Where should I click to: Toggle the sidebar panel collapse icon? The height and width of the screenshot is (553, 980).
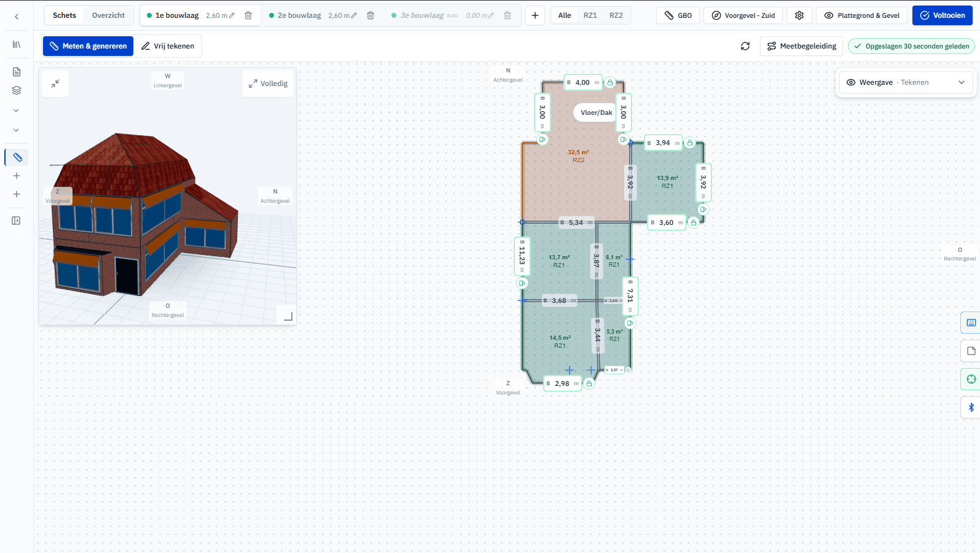17,221
